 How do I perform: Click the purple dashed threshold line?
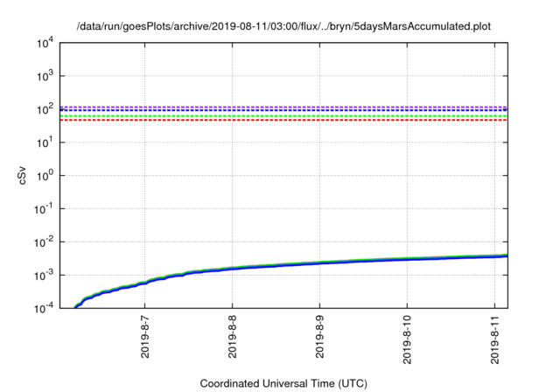(283, 107)
